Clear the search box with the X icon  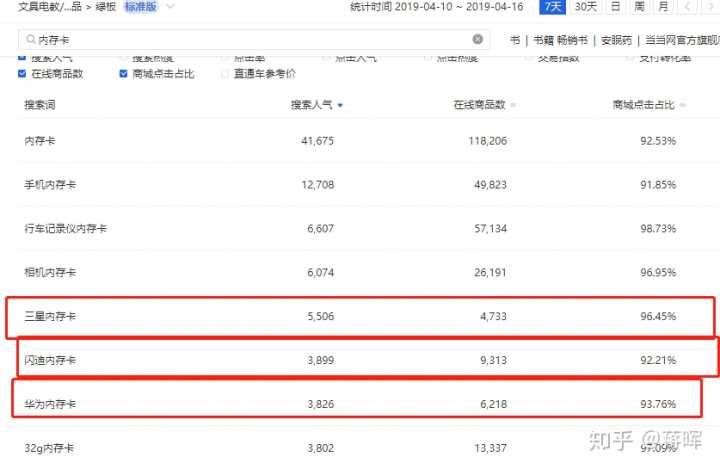coord(478,40)
